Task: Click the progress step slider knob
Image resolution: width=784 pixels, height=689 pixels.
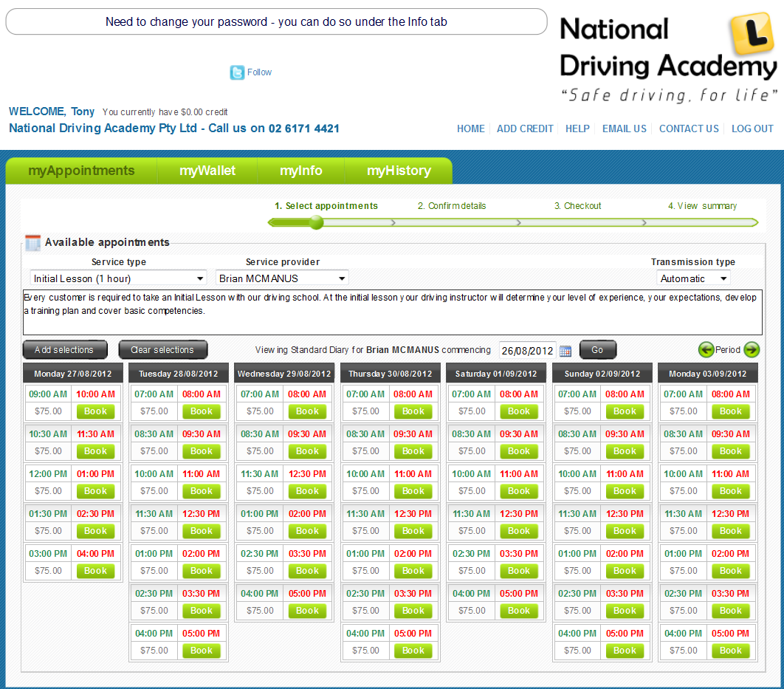Action: pyautogui.click(x=316, y=222)
